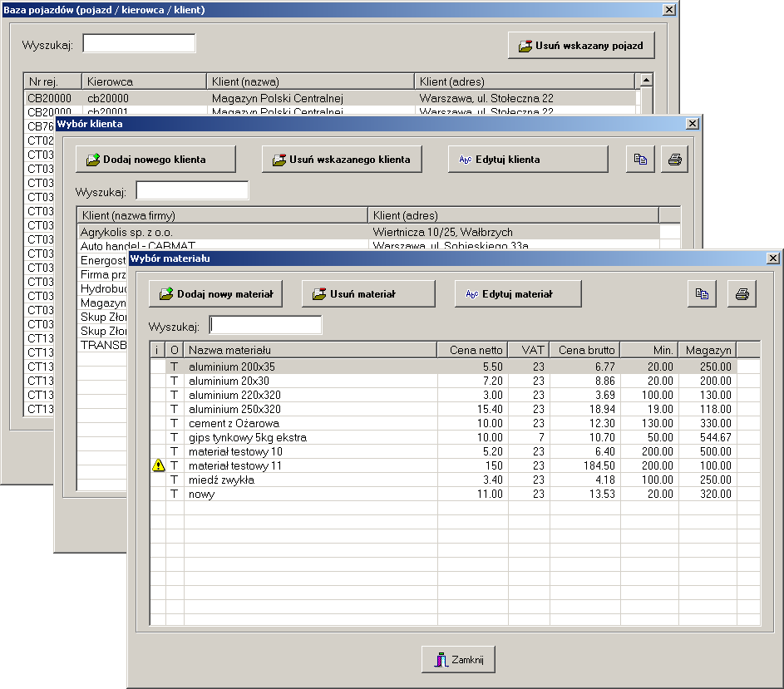Select client row Agrykolis sp. z o.o.
This screenshot has width=784, height=689.
point(369,232)
